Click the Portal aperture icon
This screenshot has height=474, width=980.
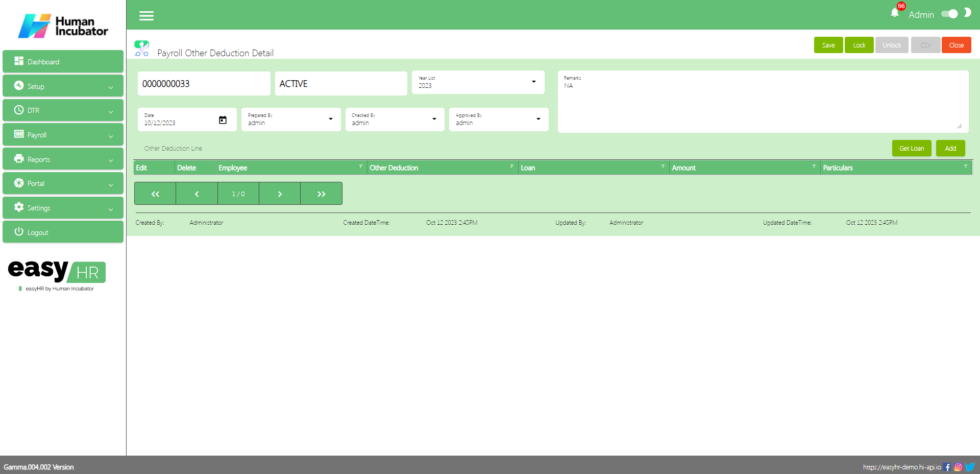(x=19, y=183)
